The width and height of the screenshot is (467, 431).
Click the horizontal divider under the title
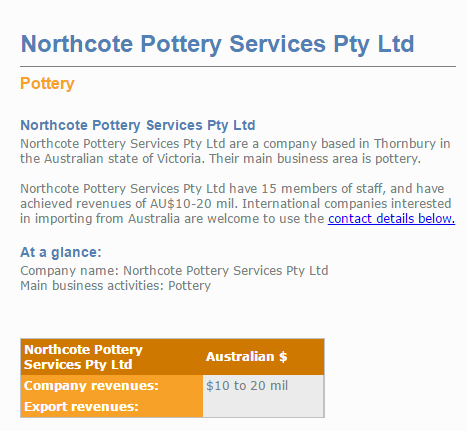coord(238,67)
